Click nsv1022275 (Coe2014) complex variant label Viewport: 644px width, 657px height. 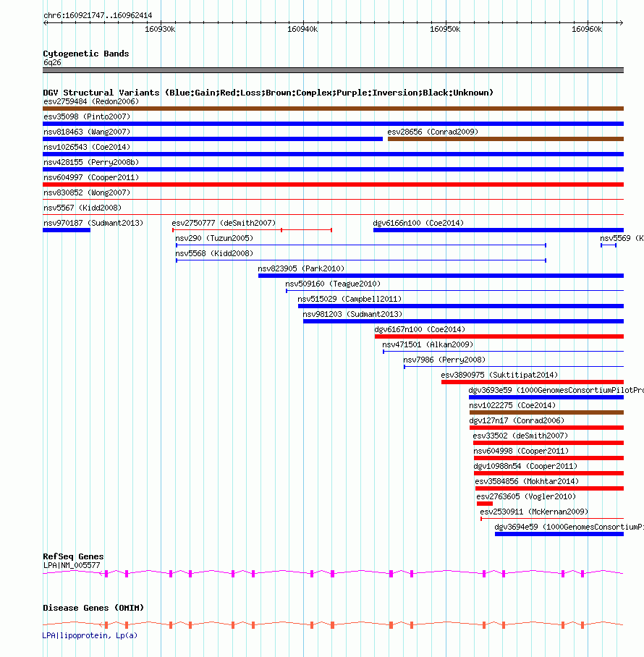pos(512,405)
